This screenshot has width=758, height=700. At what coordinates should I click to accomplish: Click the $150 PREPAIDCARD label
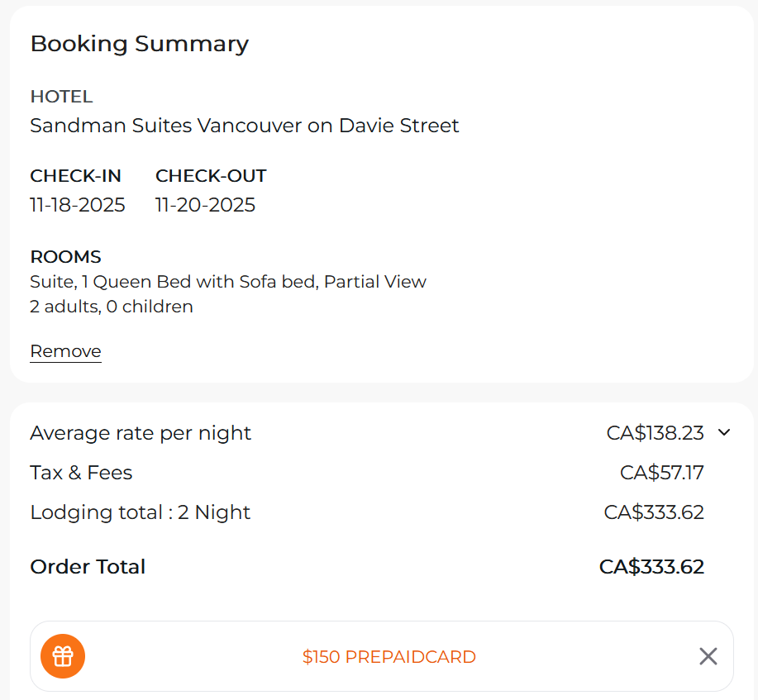pos(389,657)
